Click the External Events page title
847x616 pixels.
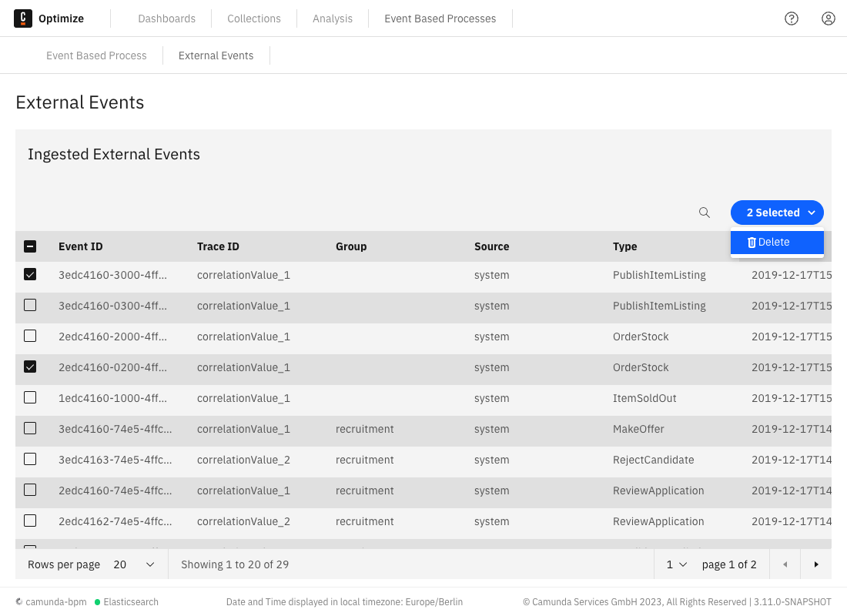tap(80, 102)
